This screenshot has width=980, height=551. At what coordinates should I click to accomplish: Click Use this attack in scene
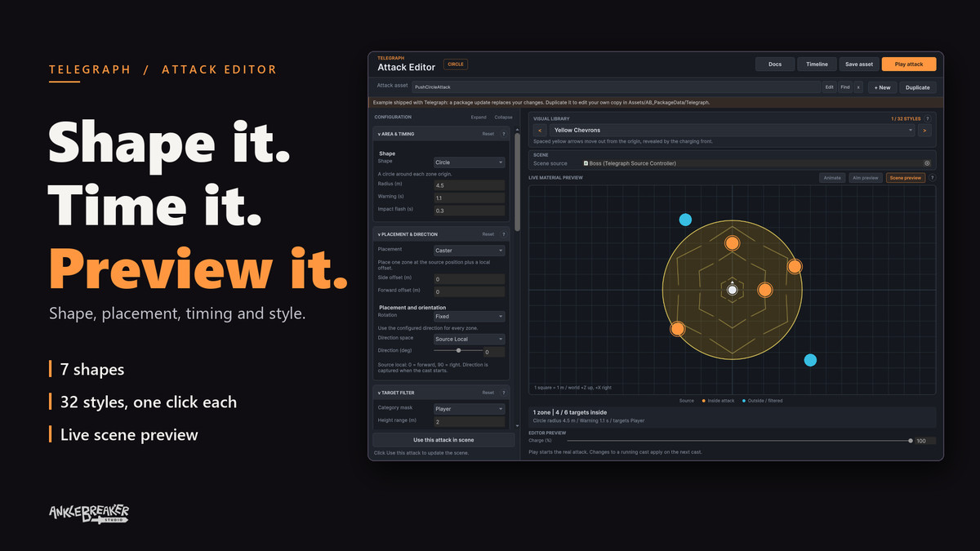(x=443, y=440)
